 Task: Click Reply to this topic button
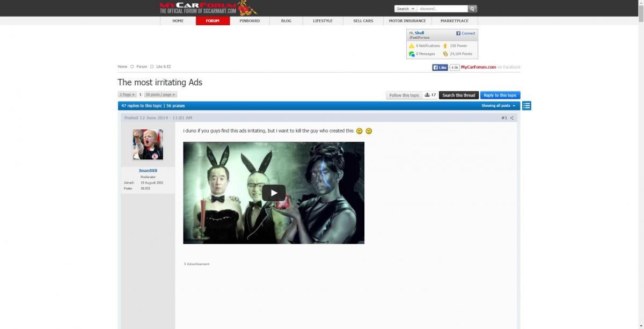coord(500,95)
